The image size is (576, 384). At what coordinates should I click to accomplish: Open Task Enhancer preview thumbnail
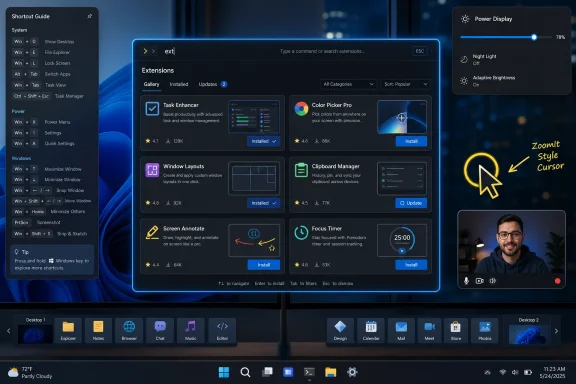(x=254, y=116)
